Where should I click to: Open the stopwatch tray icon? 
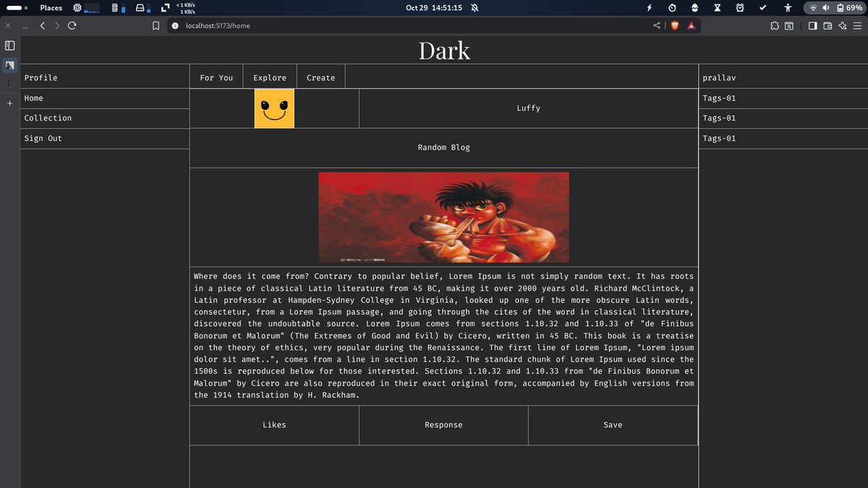pyautogui.click(x=672, y=8)
